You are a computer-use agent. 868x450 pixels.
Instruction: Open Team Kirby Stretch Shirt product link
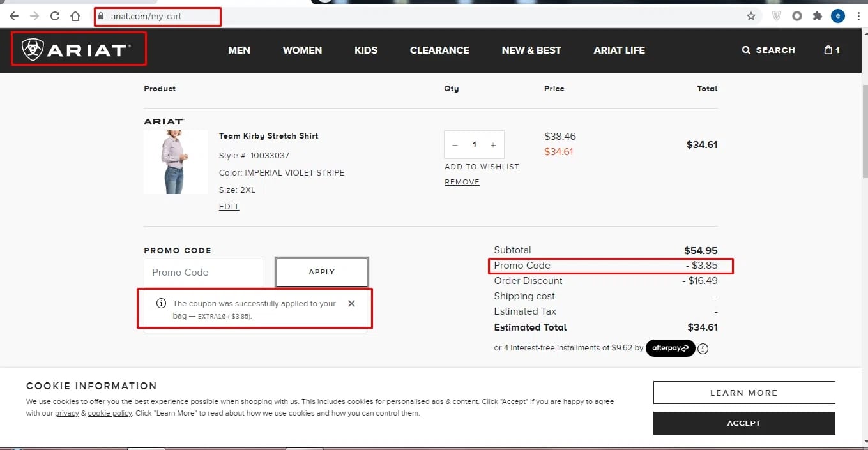click(x=269, y=136)
